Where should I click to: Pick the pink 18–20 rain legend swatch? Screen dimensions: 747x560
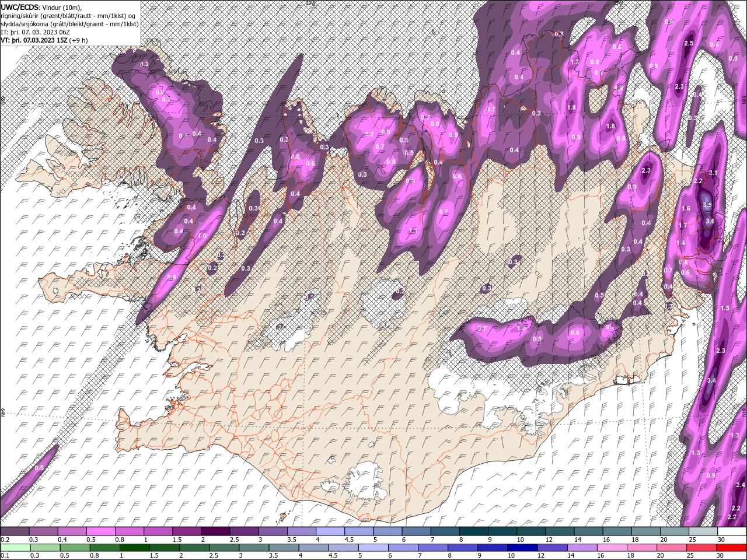pyautogui.click(x=642, y=548)
